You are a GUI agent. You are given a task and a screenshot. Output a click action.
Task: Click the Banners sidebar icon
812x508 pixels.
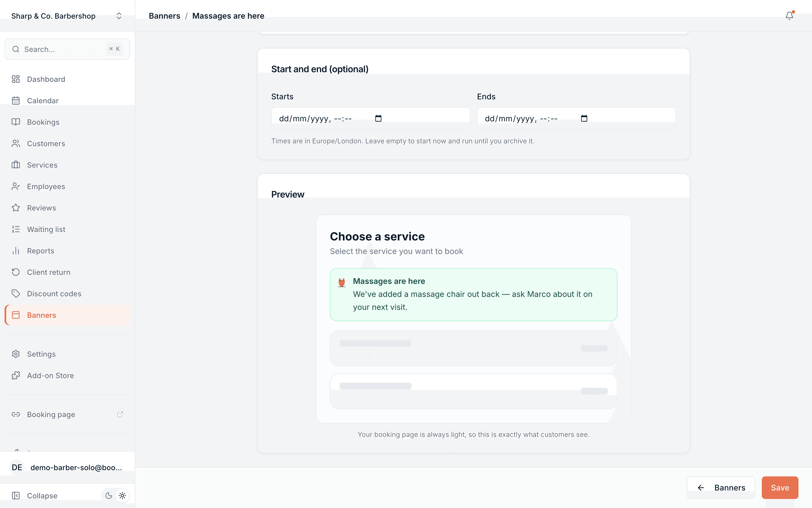pos(16,315)
